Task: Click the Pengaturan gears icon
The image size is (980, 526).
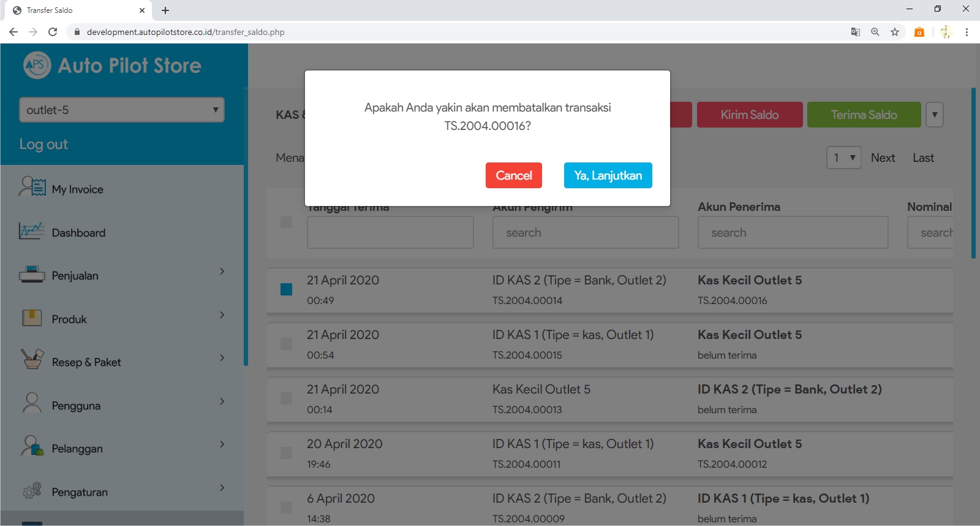Action: click(x=32, y=490)
